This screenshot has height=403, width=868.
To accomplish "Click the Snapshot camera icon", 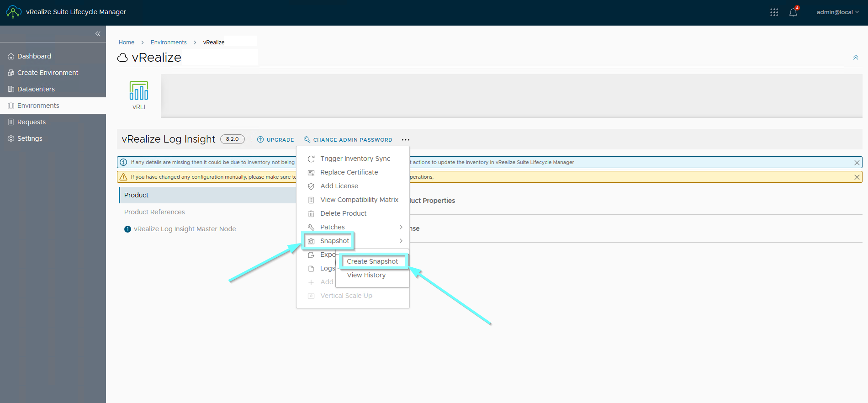I will [311, 241].
